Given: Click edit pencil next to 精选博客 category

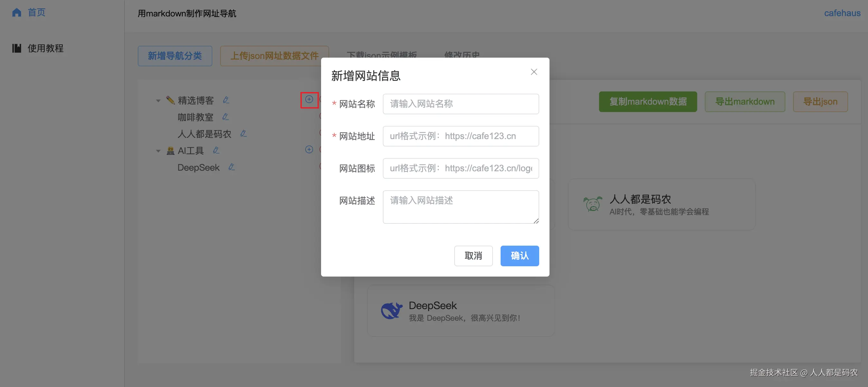Looking at the screenshot, I should pos(226,100).
